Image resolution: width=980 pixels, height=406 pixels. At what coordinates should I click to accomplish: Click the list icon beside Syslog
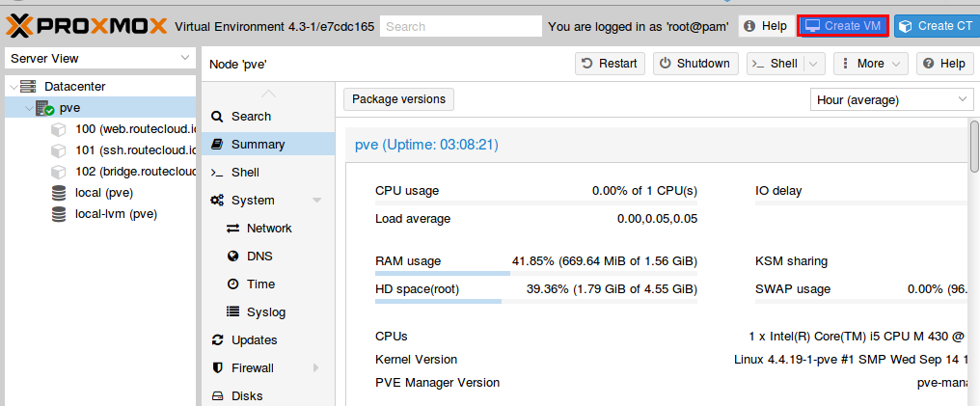point(232,311)
